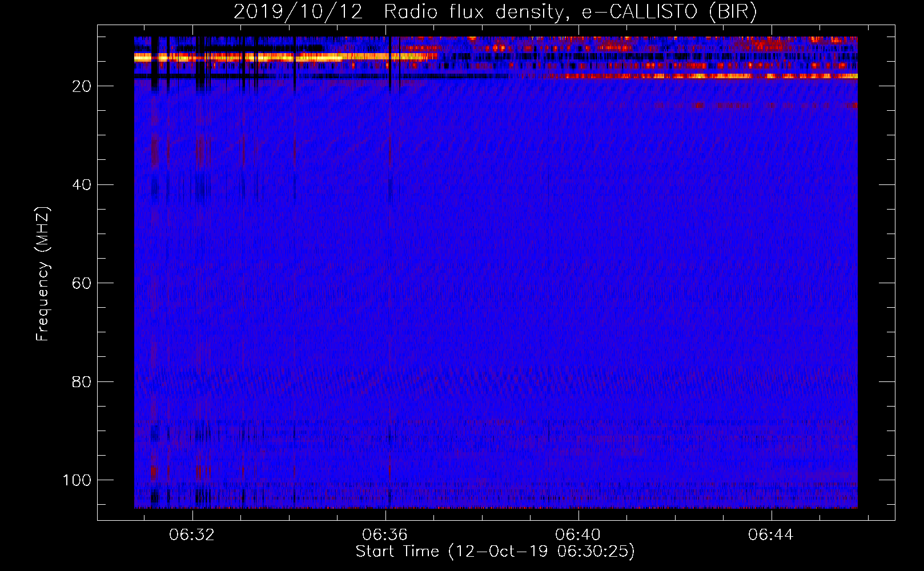Image resolution: width=924 pixels, height=571 pixels.
Task: Click the 100 MHz frequency tick label
Action: pos(77,480)
